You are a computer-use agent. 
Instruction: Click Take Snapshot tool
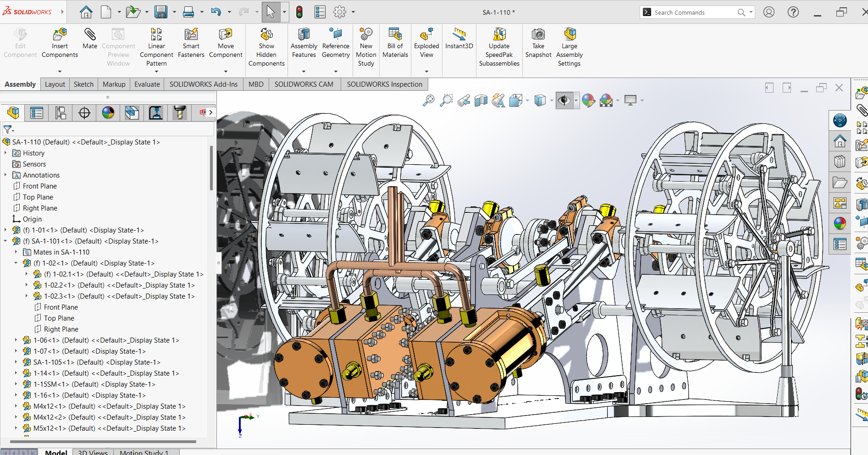[538, 43]
